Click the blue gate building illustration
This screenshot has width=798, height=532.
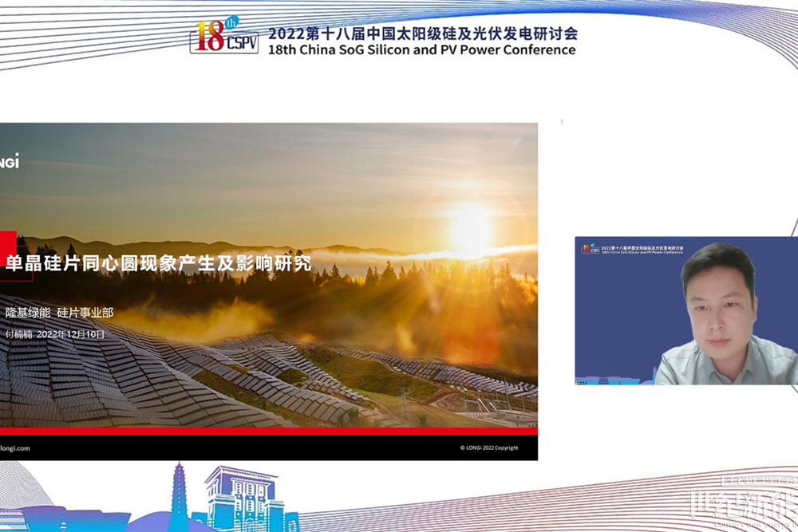pos(239,499)
